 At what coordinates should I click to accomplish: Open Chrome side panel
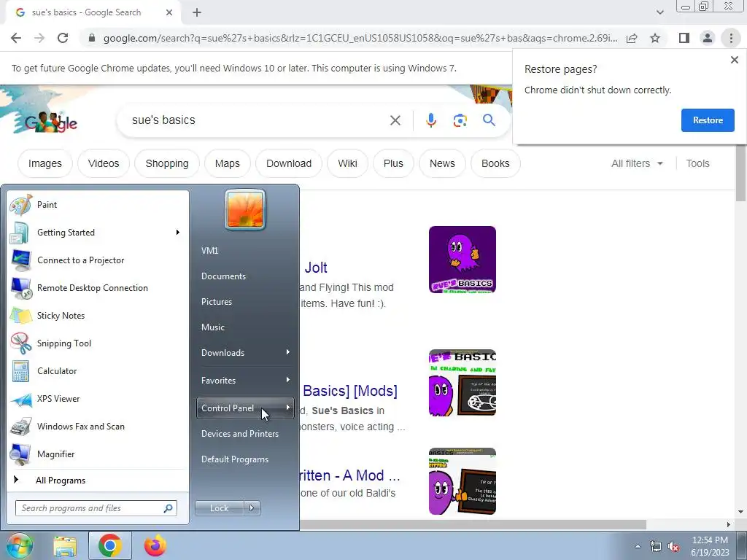684,38
